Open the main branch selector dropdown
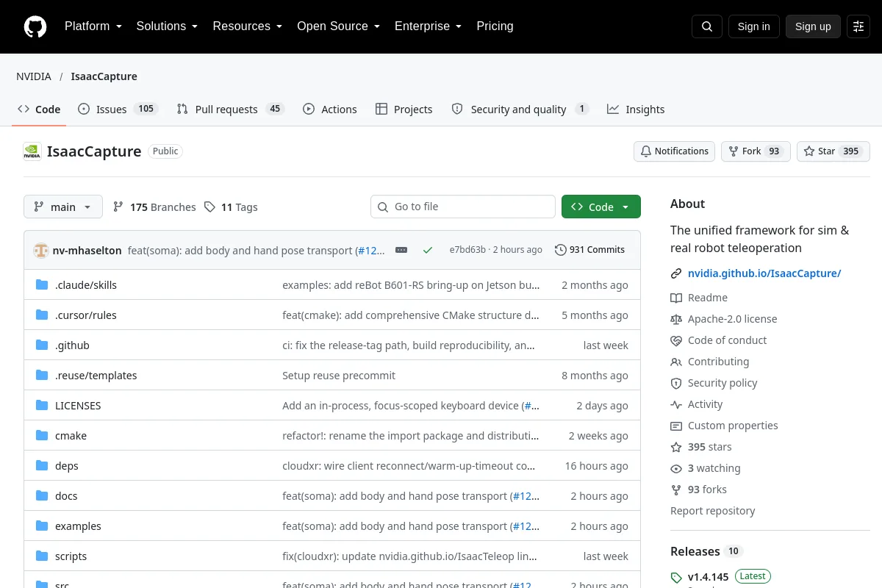The image size is (882, 588). click(x=63, y=207)
